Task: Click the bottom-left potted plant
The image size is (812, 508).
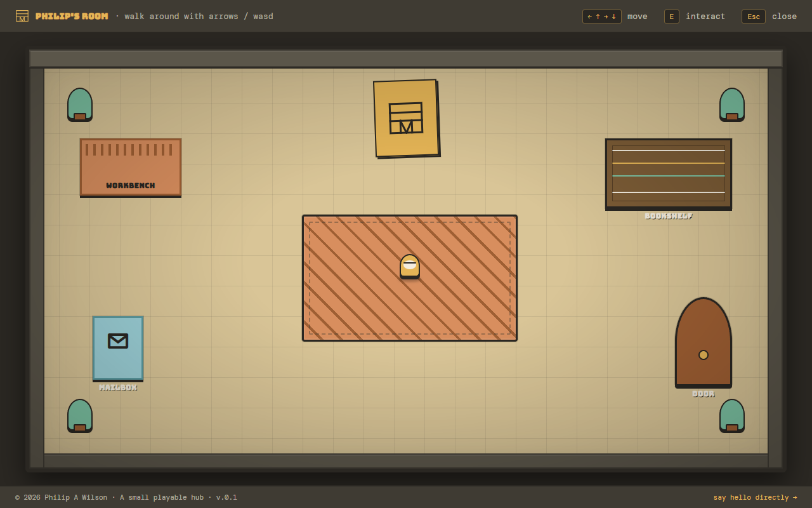Action: coord(80,416)
